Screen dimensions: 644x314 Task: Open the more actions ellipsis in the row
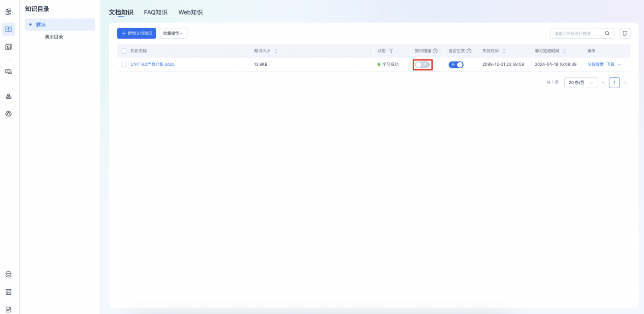pos(620,65)
